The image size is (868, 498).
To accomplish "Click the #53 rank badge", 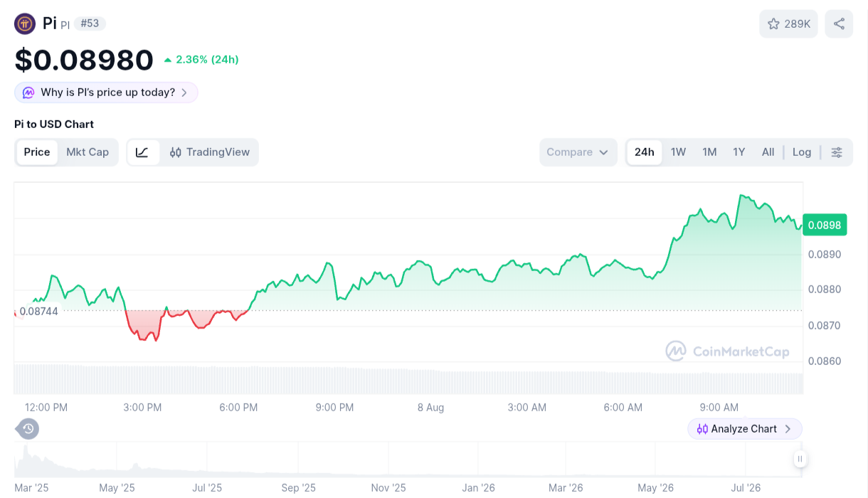I will (x=90, y=23).
